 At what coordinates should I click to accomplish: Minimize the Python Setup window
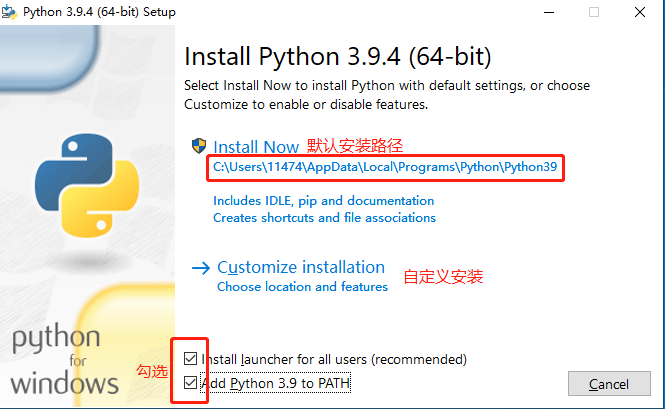click(x=549, y=12)
